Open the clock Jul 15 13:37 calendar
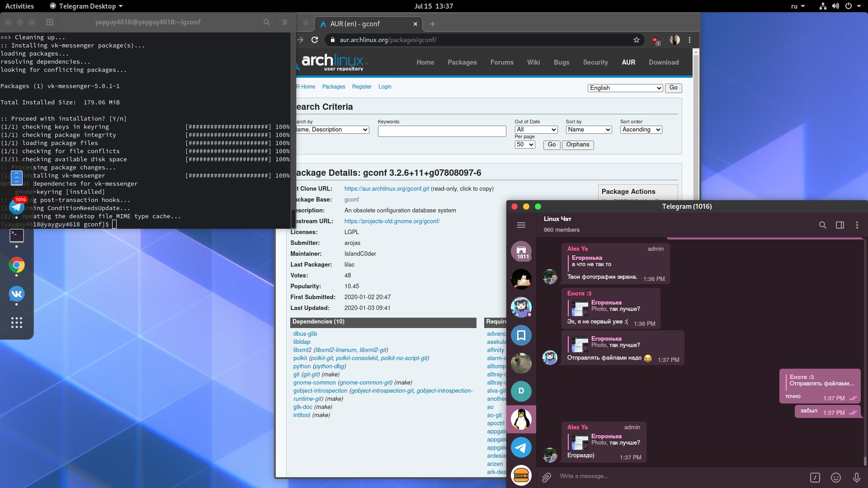The height and width of the screenshot is (488, 868). [434, 6]
